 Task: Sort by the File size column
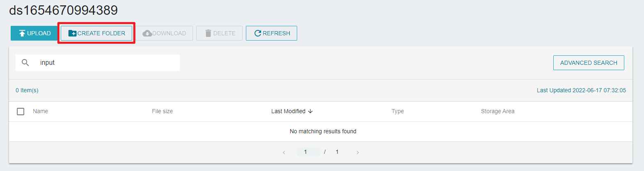tap(162, 111)
